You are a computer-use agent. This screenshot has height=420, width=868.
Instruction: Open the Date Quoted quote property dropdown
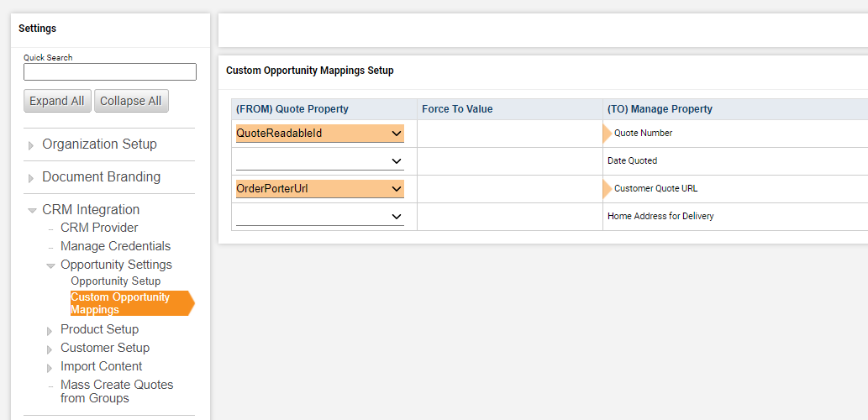tap(320, 161)
